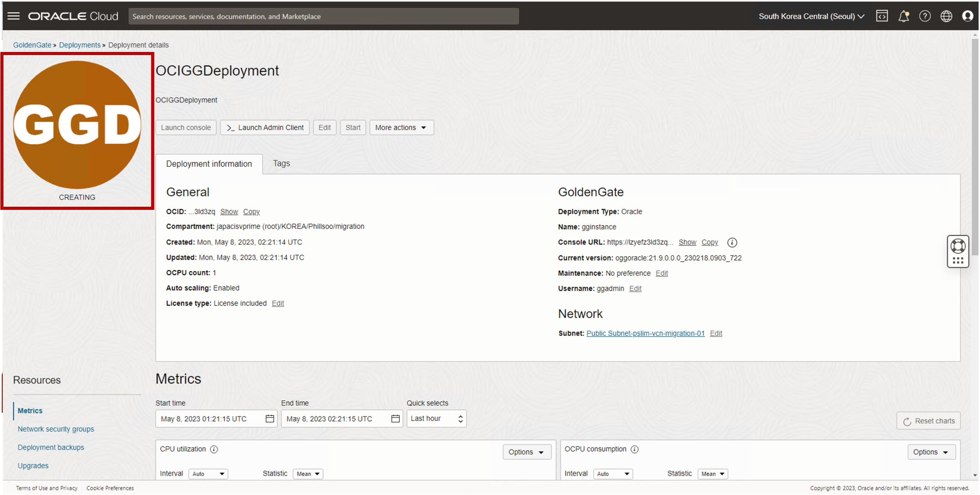Open the Quick selects Last hour dropdown
Image resolution: width=980 pixels, height=495 pixels.
click(436, 418)
